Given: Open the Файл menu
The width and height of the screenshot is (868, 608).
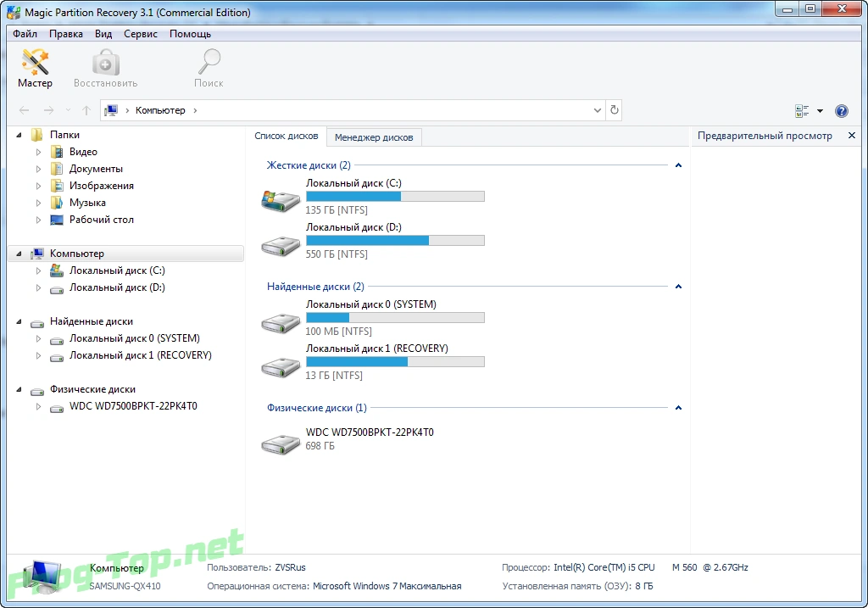Looking at the screenshot, I should 25,34.
